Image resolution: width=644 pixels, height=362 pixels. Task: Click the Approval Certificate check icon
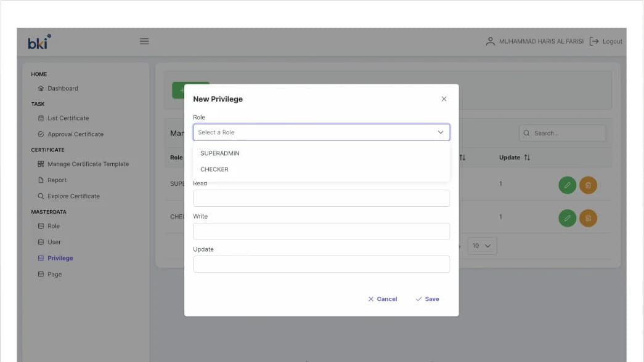pos(41,134)
